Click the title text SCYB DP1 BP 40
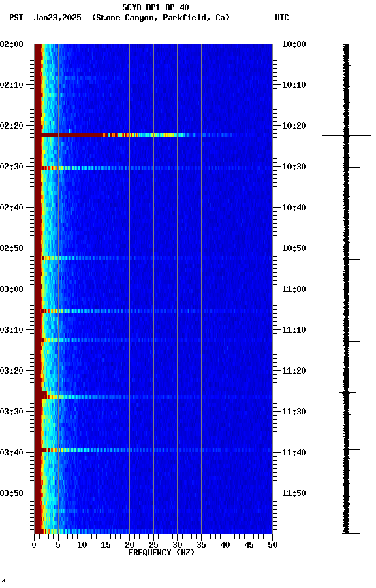The height and width of the screenshot is (588, 376). (x=155, y=7)
